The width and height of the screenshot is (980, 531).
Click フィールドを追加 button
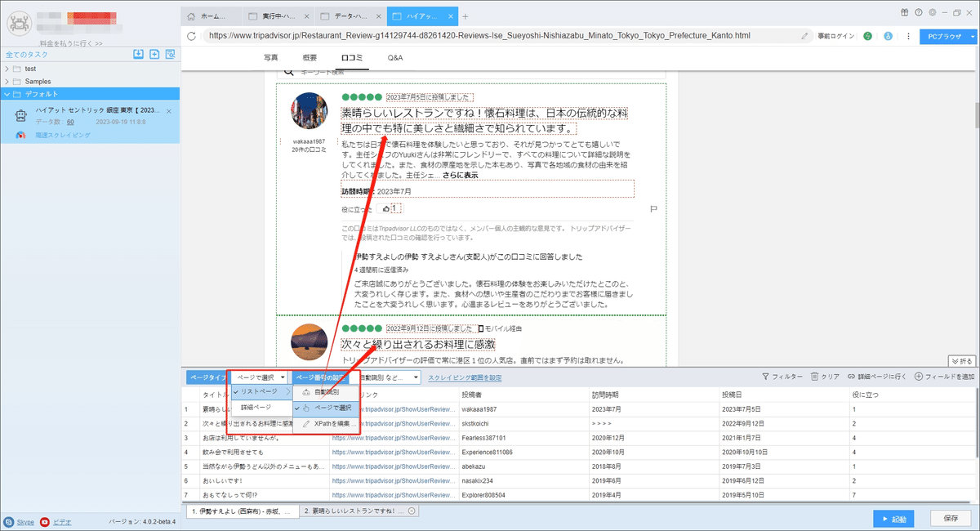click(945, 377)
